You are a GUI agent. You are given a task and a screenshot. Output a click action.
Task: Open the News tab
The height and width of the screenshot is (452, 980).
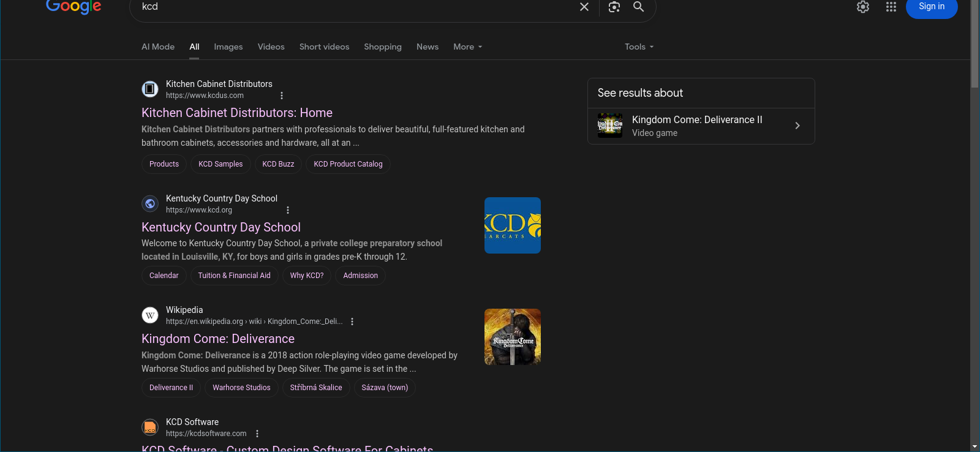point(428,47)
